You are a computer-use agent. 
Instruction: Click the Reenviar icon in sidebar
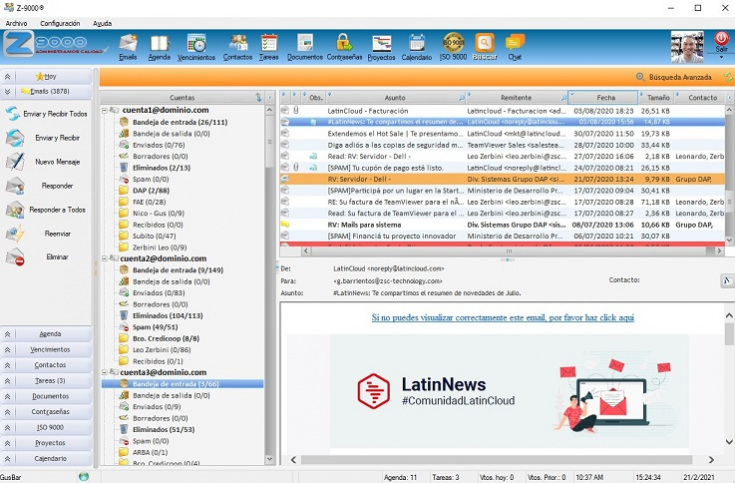pyautogui.click(x=16, y=233)
